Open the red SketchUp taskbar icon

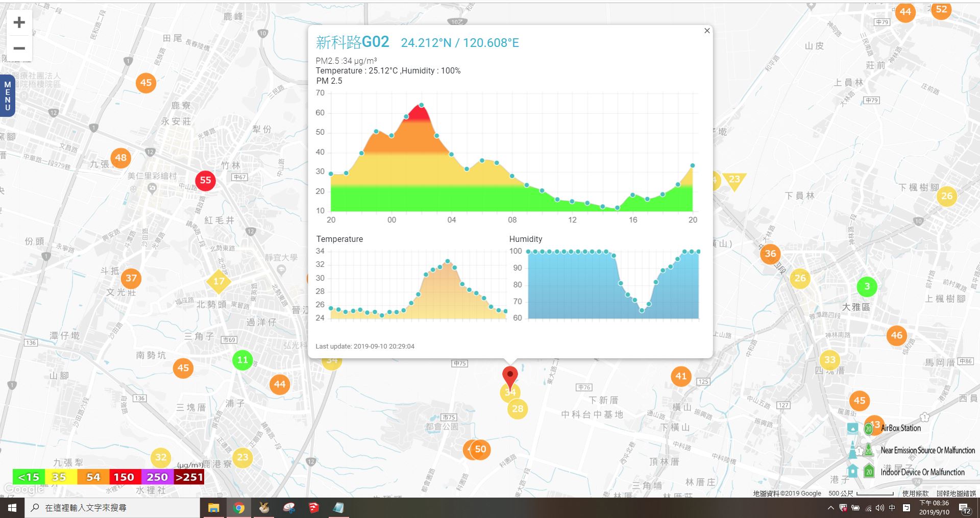tap(314, 508)
